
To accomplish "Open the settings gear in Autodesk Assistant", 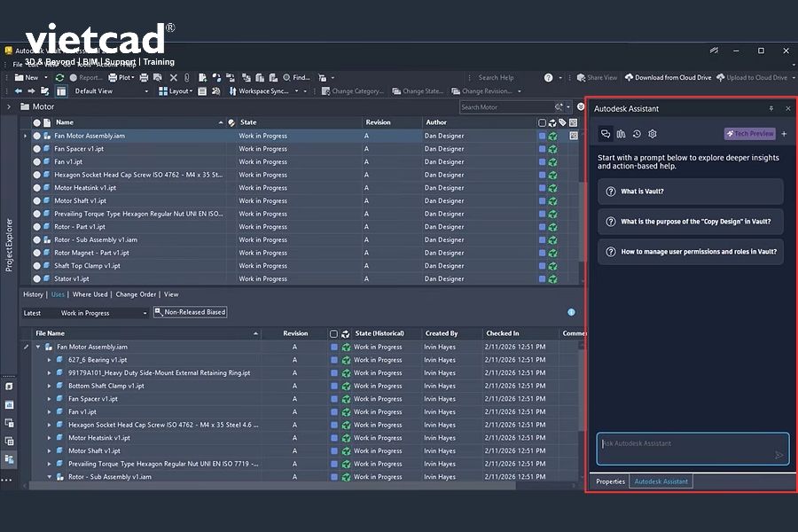I will (x=653, y=133).
